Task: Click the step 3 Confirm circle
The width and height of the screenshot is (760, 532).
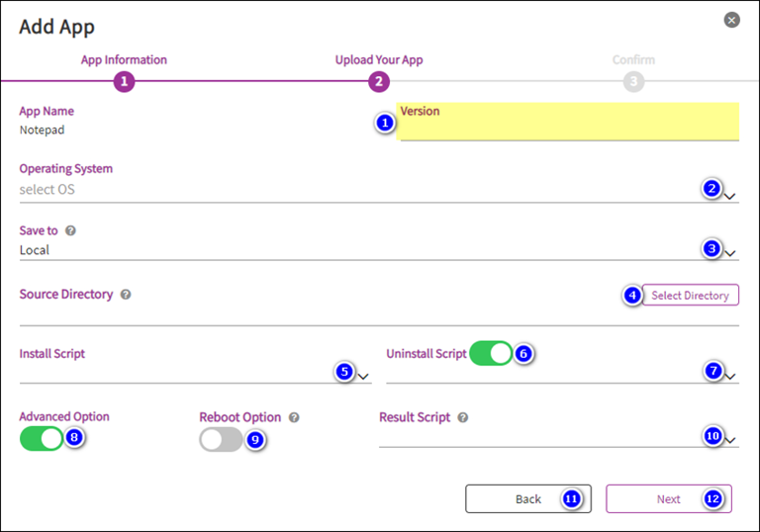Action: click(x=633, y=82)
